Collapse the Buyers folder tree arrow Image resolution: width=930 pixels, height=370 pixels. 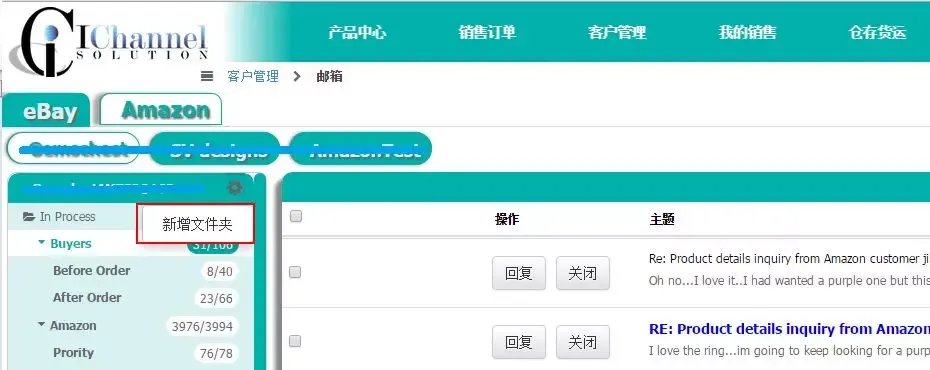click(42, 243)
